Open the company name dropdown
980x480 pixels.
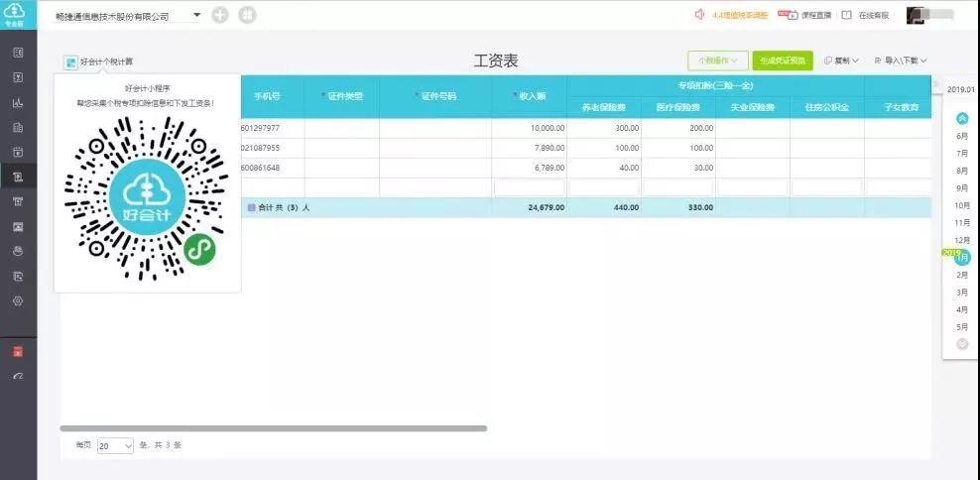click(x=196, y=14)
